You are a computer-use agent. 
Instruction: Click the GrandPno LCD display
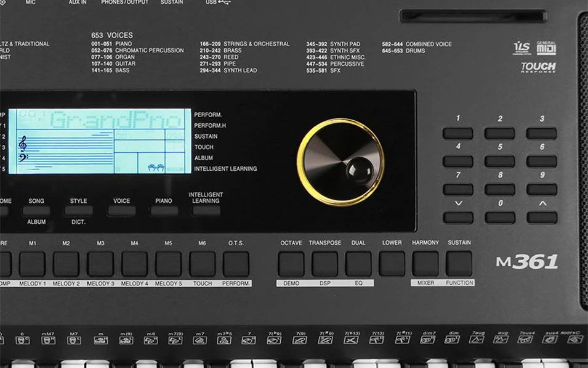click(100, 141)
